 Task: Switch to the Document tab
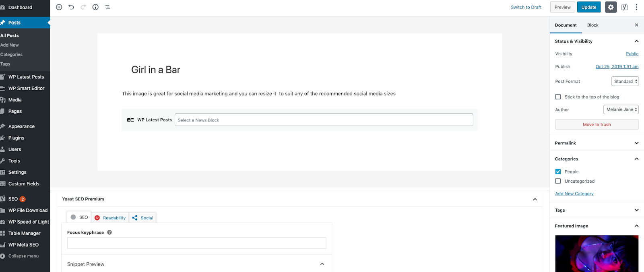pyautogui.click(x=566, y=25)
